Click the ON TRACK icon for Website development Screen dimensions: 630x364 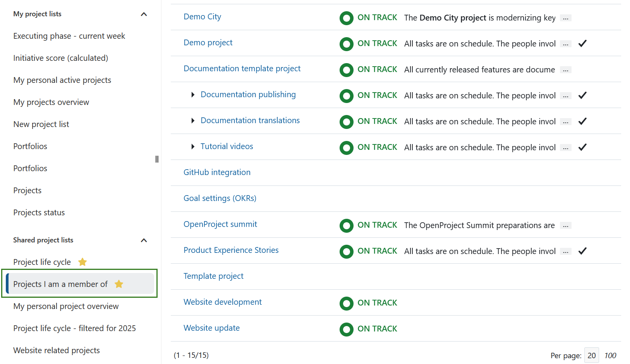click(x=346, y=304)
